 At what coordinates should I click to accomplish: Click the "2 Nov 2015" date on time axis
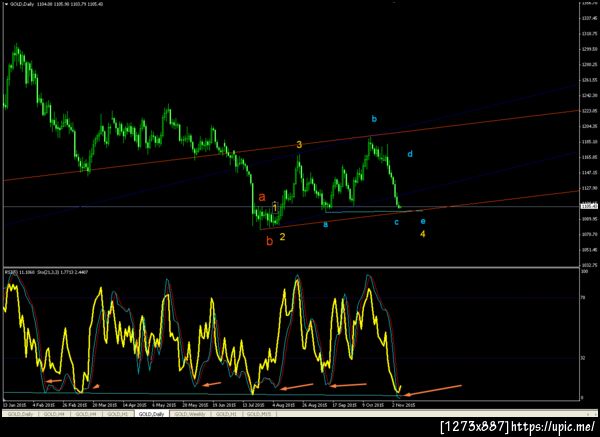click(403, 405)
